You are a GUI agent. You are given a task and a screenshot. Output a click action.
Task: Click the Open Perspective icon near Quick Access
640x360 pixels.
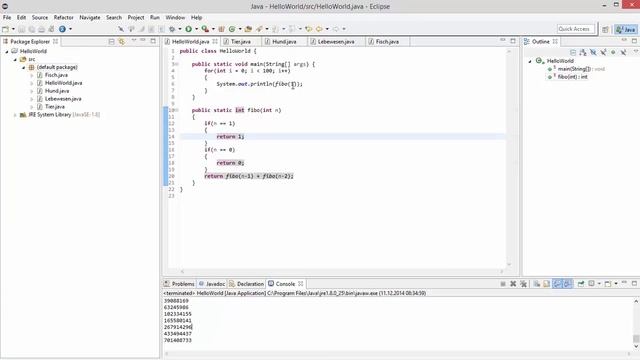pyautogui.click(x=605, y=29)
